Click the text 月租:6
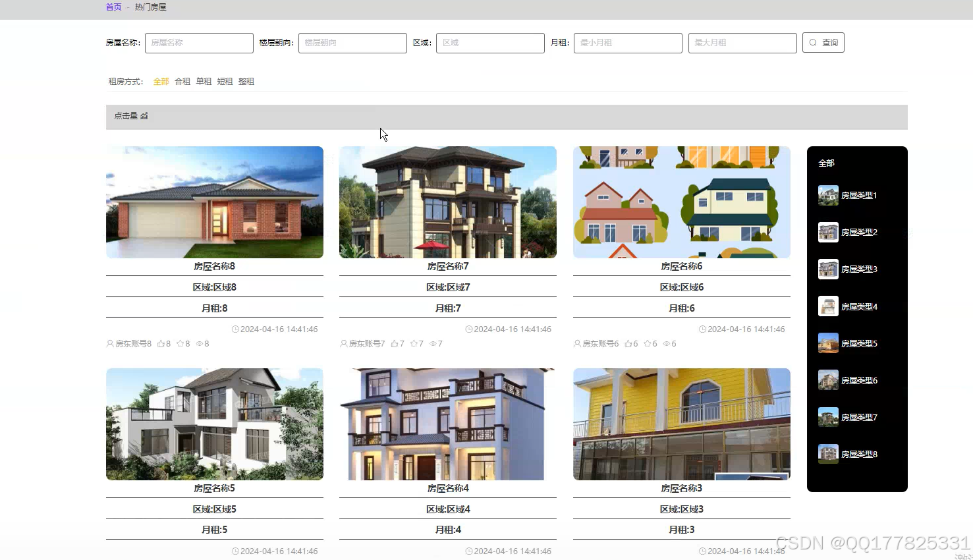Image resolution: width=973 pixels, height=560 pixels. click(682, 308)
